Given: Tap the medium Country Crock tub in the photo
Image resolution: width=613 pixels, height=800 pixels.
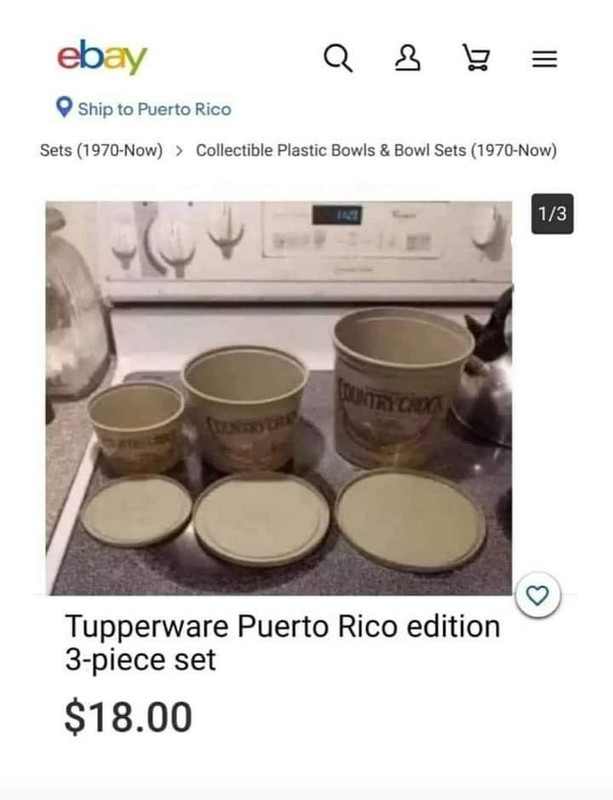Looking at the screenshot, I should [245, 409].
